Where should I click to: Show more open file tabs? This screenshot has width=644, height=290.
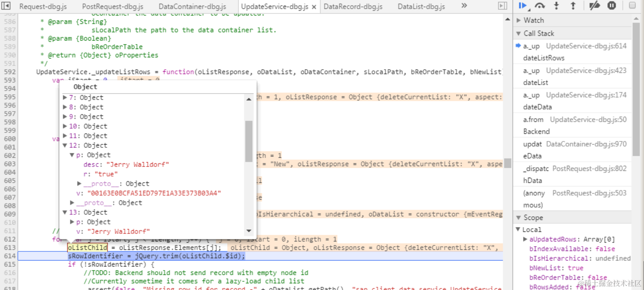(464, 6)
